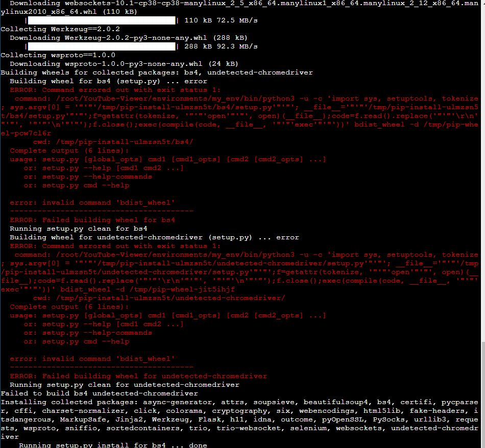Click '288 kB 92.3 MB/s' download speed text

tap(221, 46)
